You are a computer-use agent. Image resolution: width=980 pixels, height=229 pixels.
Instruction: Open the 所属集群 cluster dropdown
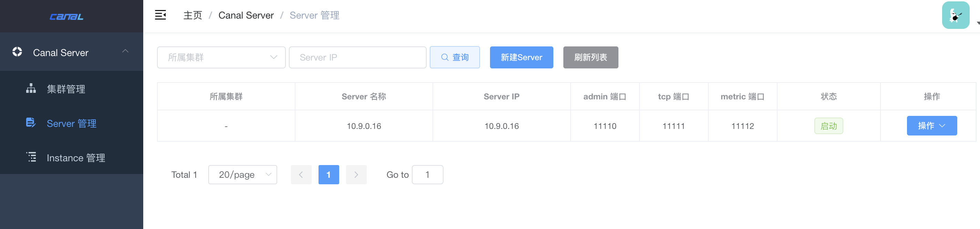(x=221, y=57)
